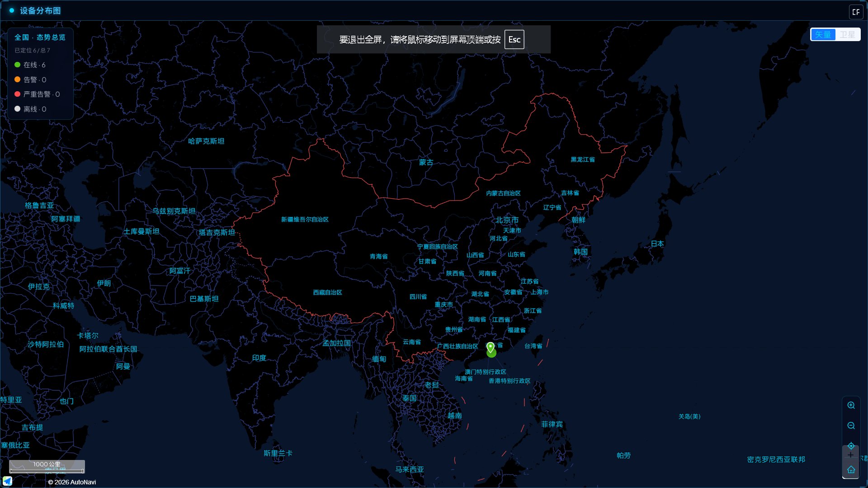Click the 印度 country label

259,358
